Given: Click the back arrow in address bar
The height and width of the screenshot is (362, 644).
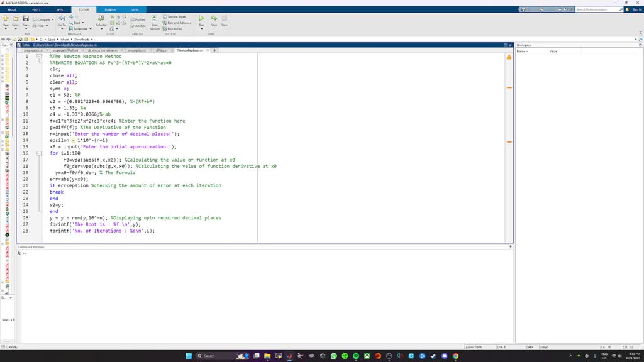Looking at the screenshot, I should coord(3,40).
